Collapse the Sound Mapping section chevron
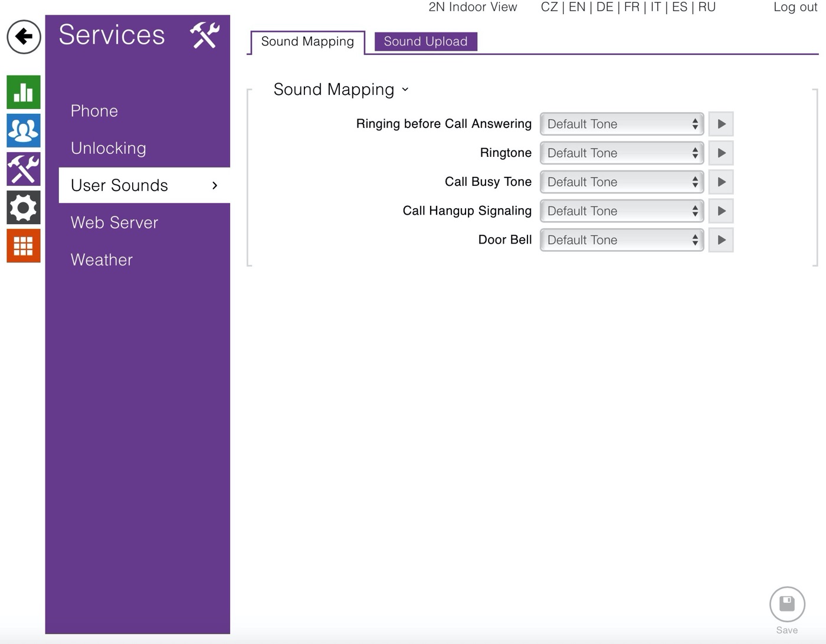The height and width of the screenshot is (644, 826). [405, 90]
